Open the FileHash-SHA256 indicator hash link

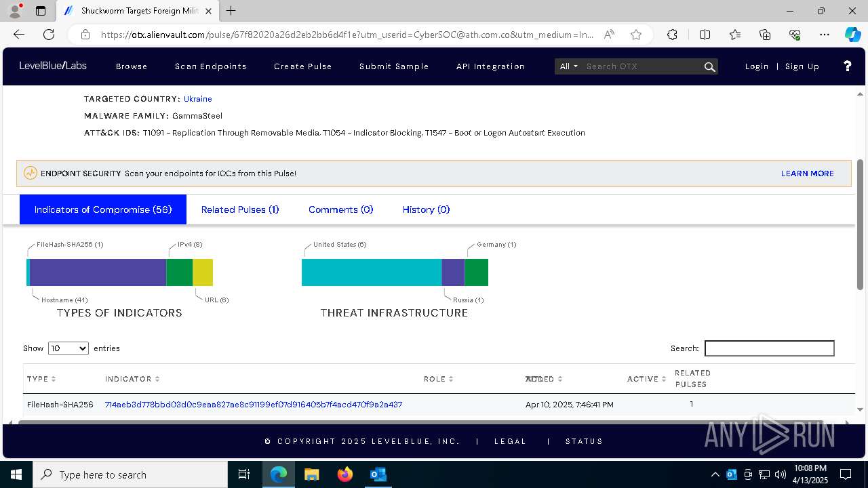point(254,405)
